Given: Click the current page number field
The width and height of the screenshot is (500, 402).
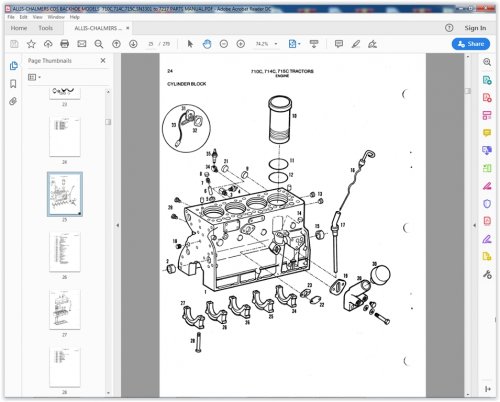Looking at the screenshot, I should 151,44.
